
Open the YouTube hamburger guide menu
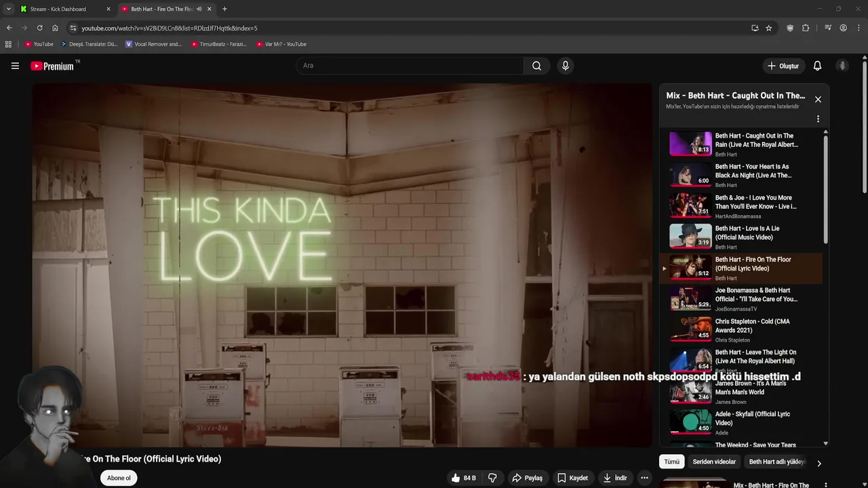point(15,66)
